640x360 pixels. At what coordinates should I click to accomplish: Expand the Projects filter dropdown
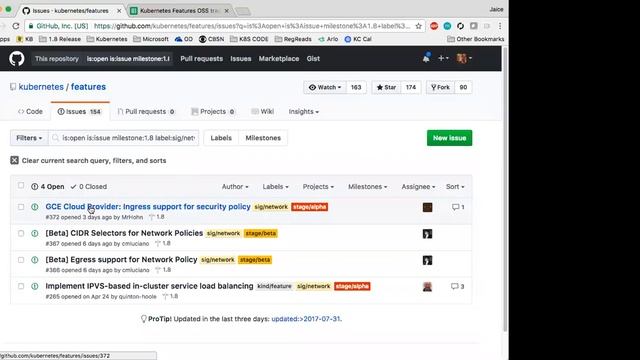(x=318, y=187)
